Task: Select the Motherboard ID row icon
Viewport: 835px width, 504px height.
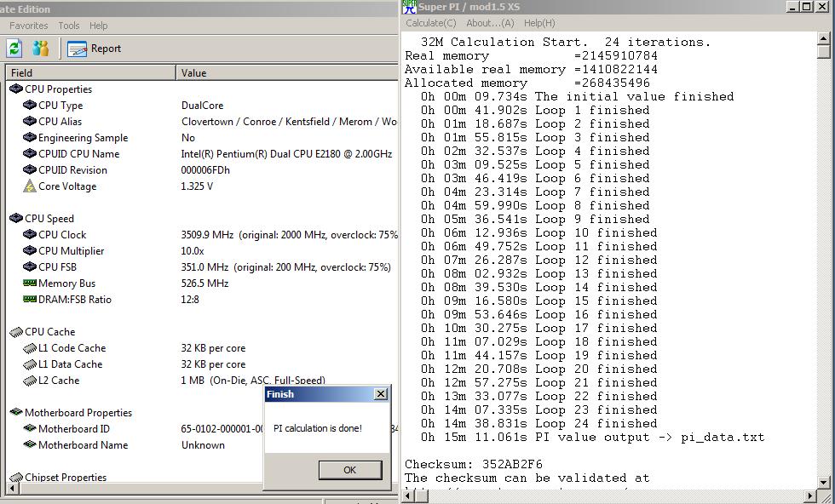Action: coord(30,428)
